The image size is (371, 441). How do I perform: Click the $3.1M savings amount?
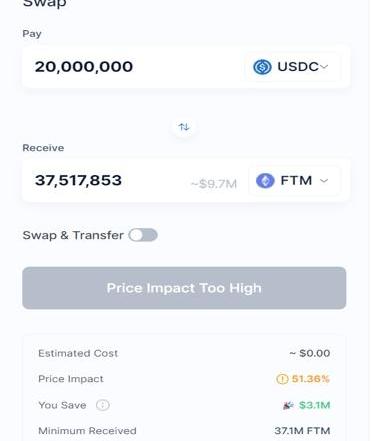click(x=314, y=405)
